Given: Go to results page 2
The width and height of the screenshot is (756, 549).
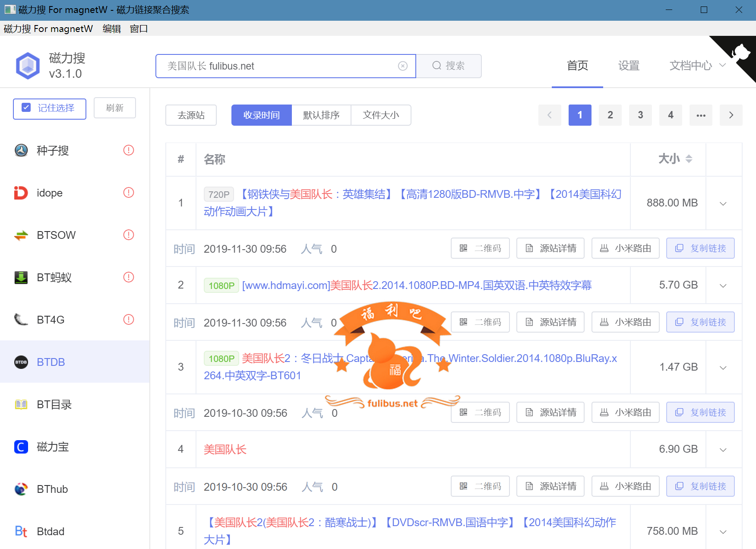Looking at the screenshot, I should (x=610, y=115).
